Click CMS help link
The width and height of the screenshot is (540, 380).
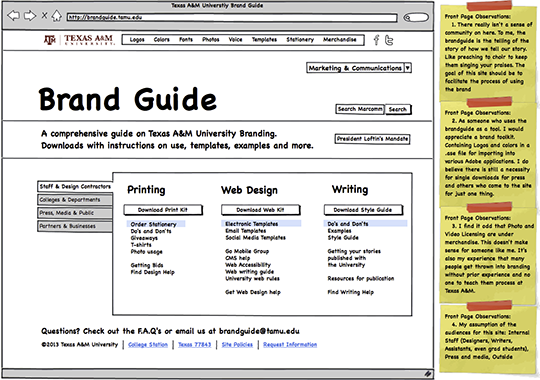click(x=238, y=258)
